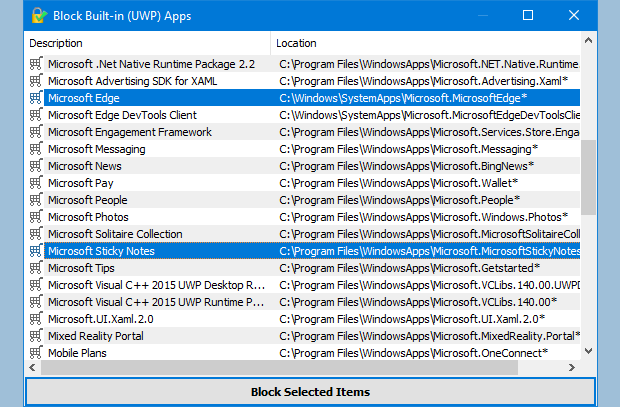Click cart icon beside Microsoft Photos
Viewport: 620px width, 407px height.
(36, 217)
